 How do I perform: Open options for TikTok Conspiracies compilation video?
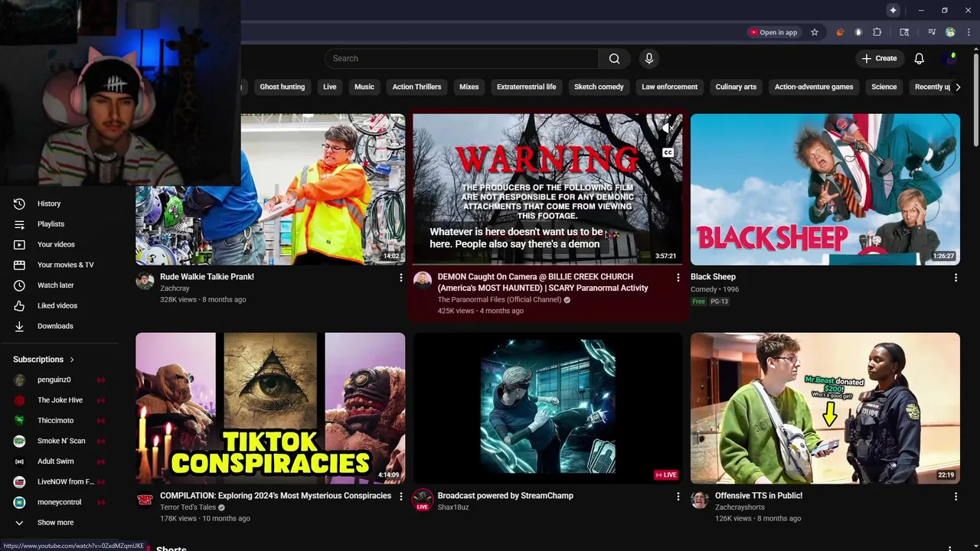tap(400, 497)
